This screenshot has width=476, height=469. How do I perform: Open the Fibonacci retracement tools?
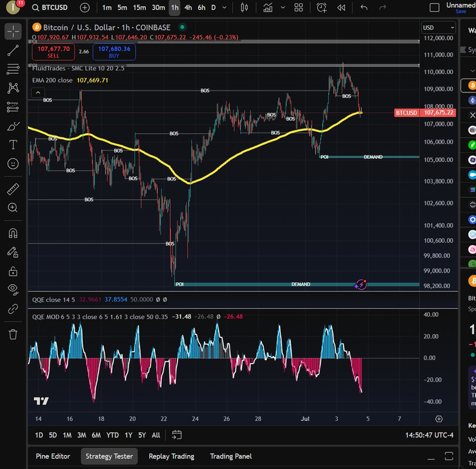(x=13, y=69)
